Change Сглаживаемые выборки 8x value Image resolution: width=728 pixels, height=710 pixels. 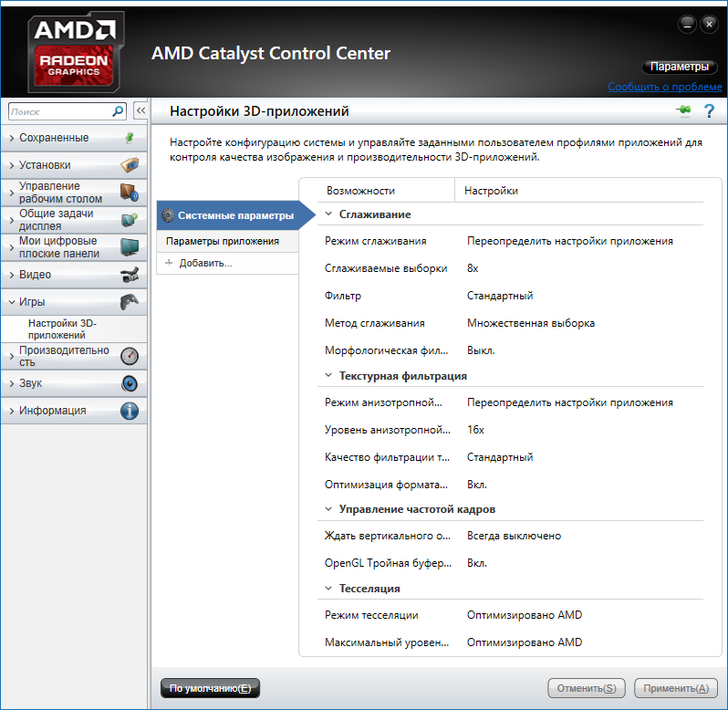473,268
